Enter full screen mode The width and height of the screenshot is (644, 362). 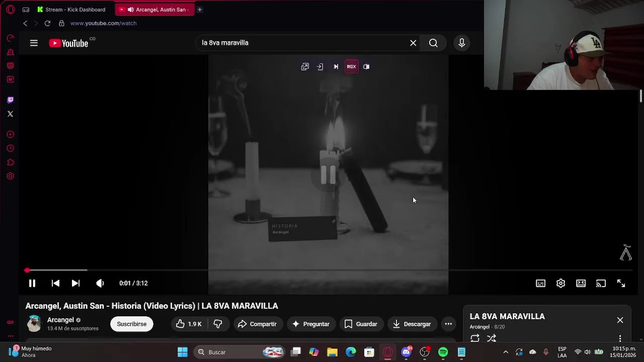click(621, 284)
